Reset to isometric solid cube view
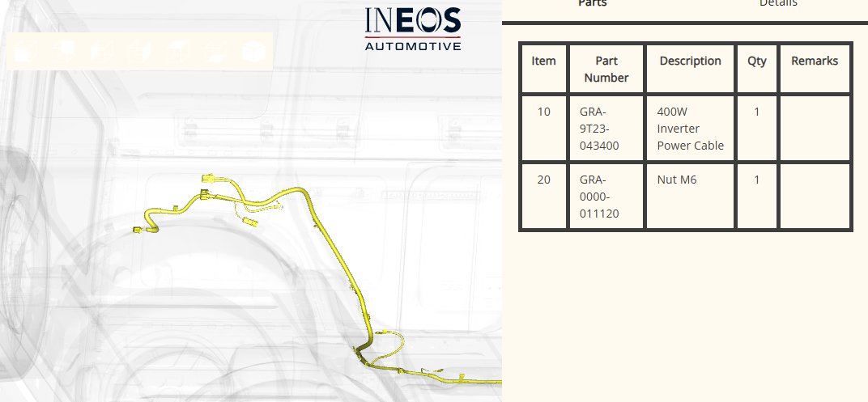This screenshot has height=402, width=868. (x=253, y=52)
